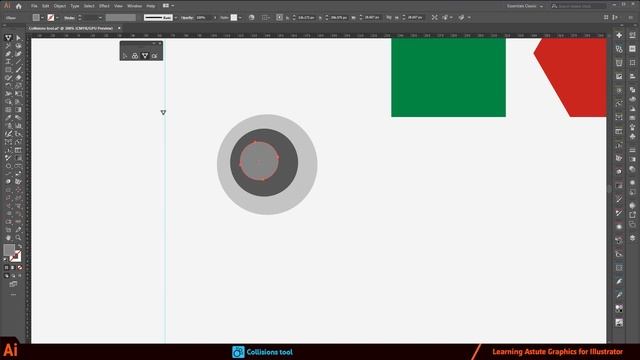The height and width of the screenshot is (360, 640).
Task: Click the Illustrator Home icon
Action: pyautogui.click(x=18, y=6)
